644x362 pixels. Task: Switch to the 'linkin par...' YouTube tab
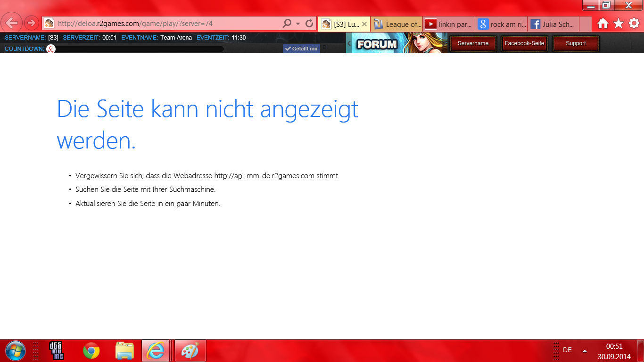click(449, 24)
